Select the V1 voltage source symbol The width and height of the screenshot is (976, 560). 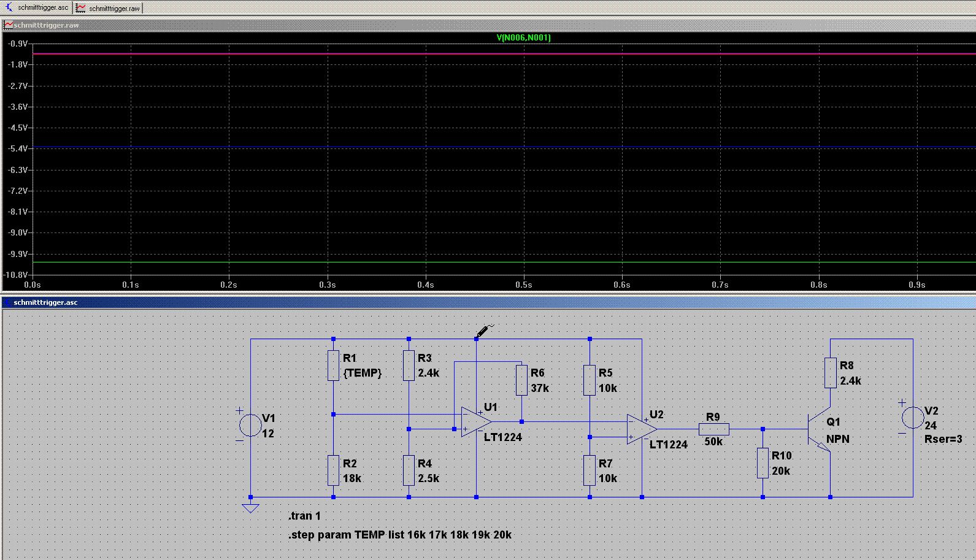click(250, 424)
